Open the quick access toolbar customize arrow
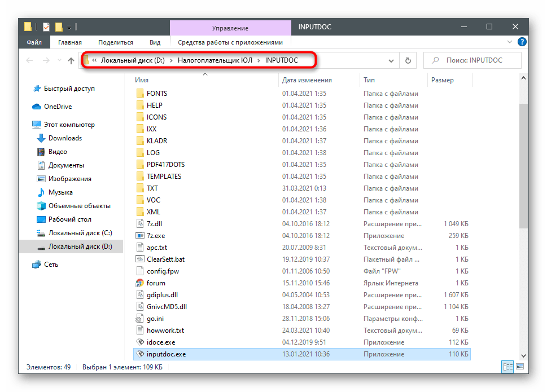547x392 pixels. 69,27
